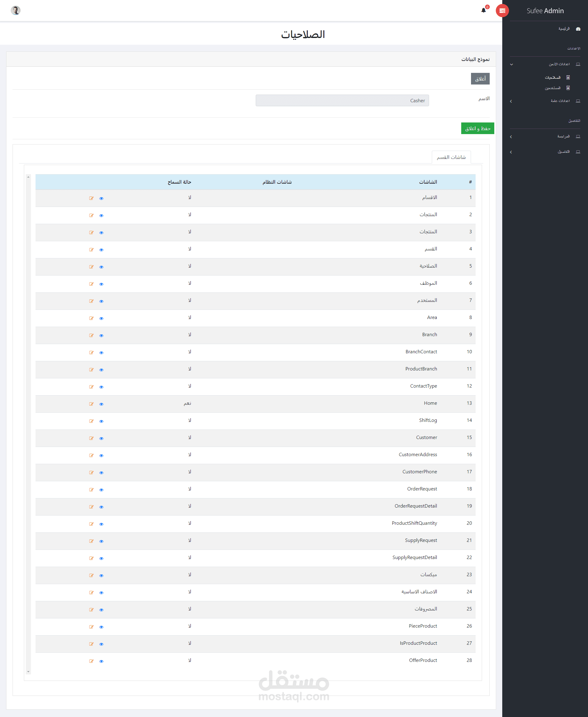This screenshot has width=588, height=717.
Task: Click the dashboard icon in sidebar
Action: (578, 29)
